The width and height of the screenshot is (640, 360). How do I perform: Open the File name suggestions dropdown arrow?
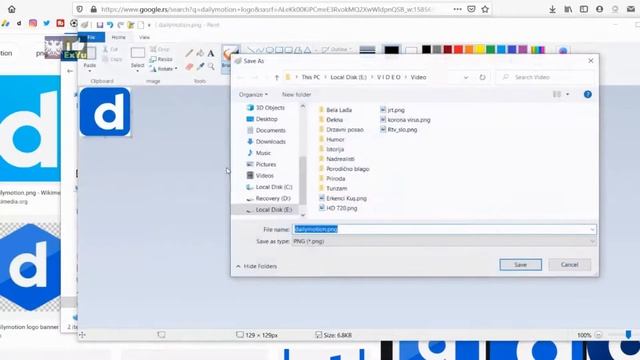click(592, 229)
